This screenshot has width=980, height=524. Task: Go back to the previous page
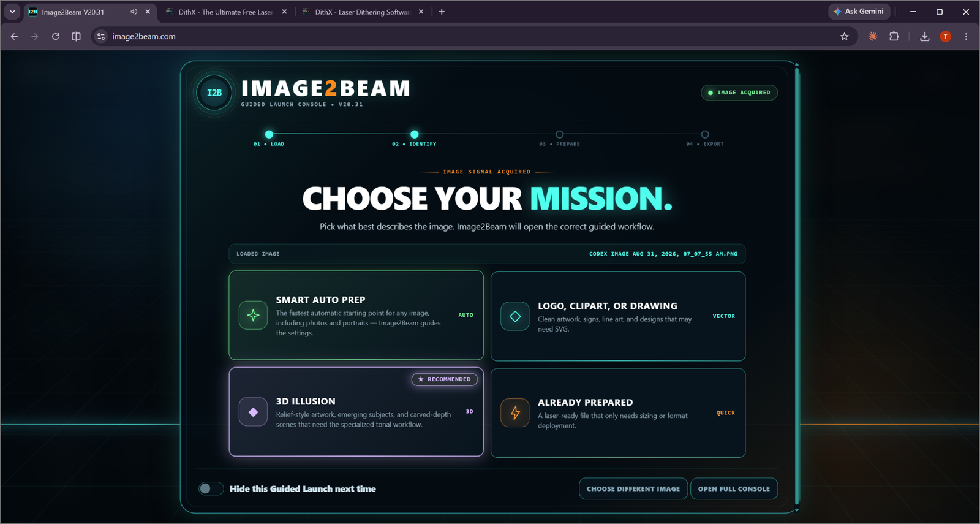(14, 37)
